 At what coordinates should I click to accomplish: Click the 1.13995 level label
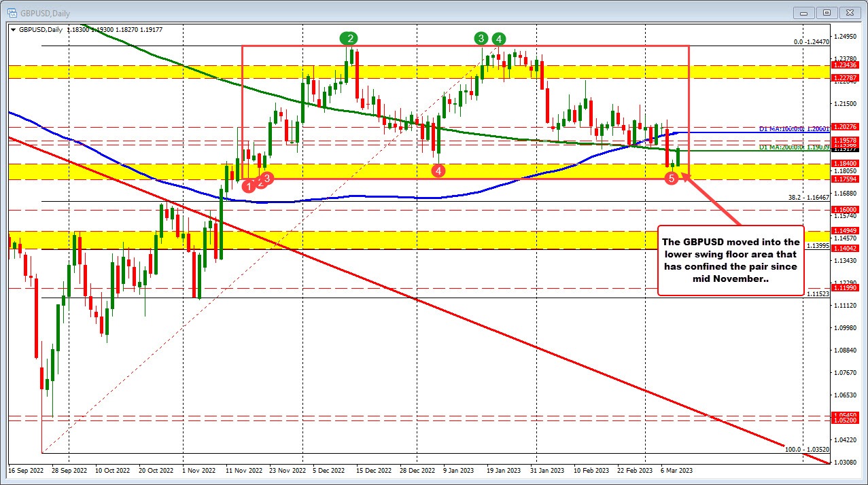click(818, 245)
